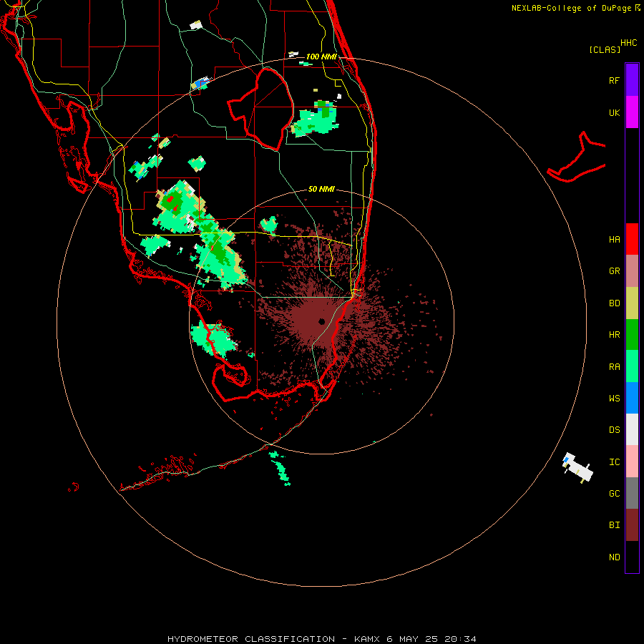Click the 'NEXLAB-College of DuPage' credit text

(571, 8)
